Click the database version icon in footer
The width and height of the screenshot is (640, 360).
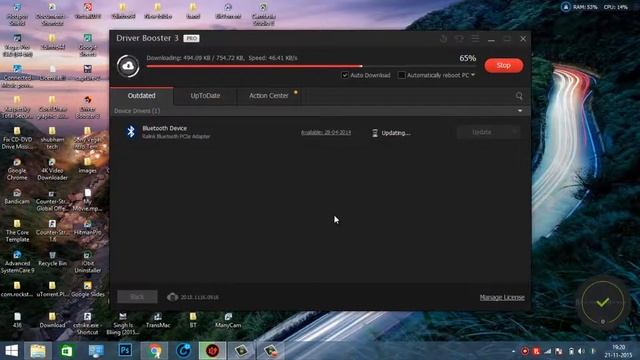pos(172,297)
